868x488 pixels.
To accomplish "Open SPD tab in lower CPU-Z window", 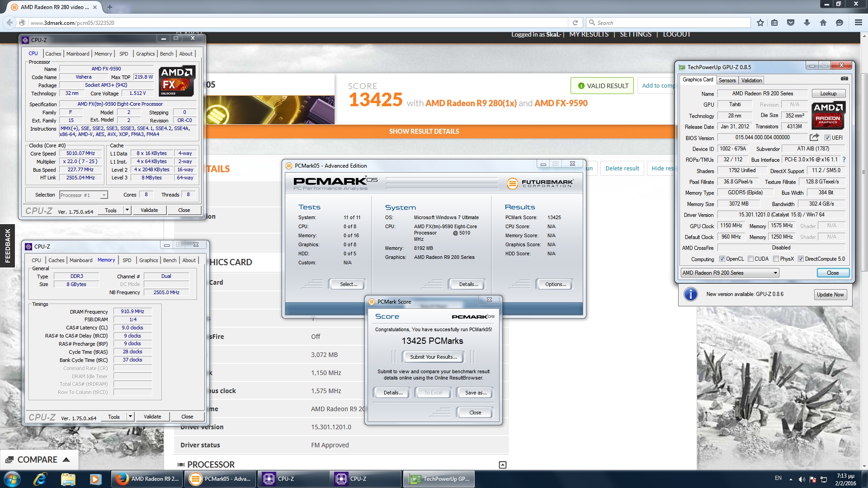I will click(x=127, y=260).
